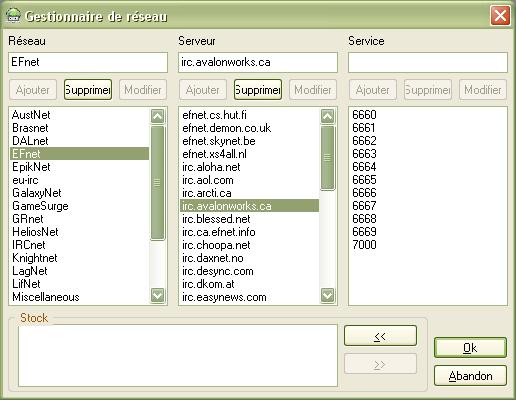Click the Réseau list scroll-up arrow
This screenshot has width=516, height=400.
pos(157,116)
